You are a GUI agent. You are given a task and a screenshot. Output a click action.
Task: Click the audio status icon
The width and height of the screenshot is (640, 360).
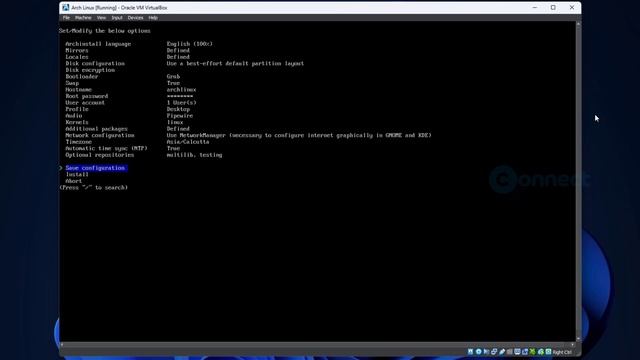pos(486,351)
